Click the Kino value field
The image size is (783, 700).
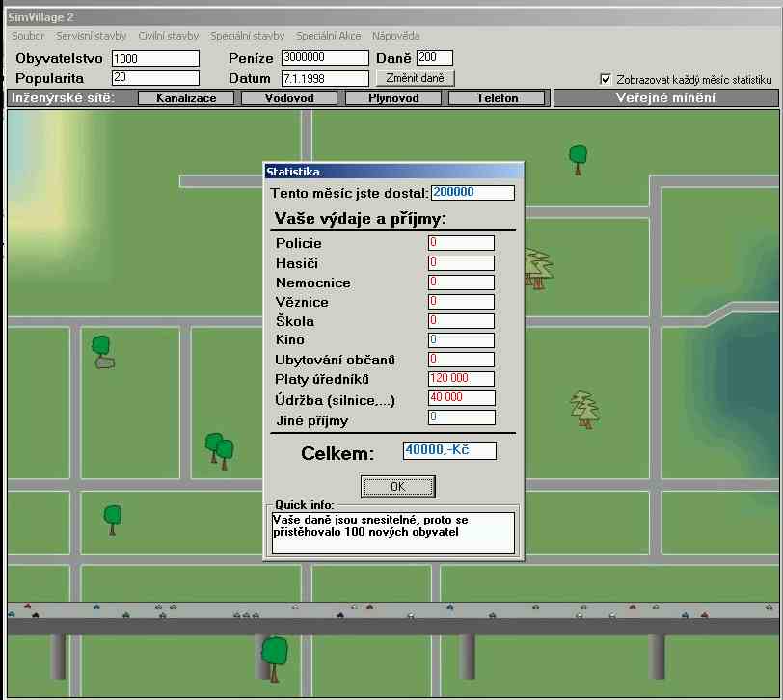click(x=461, y=340)
